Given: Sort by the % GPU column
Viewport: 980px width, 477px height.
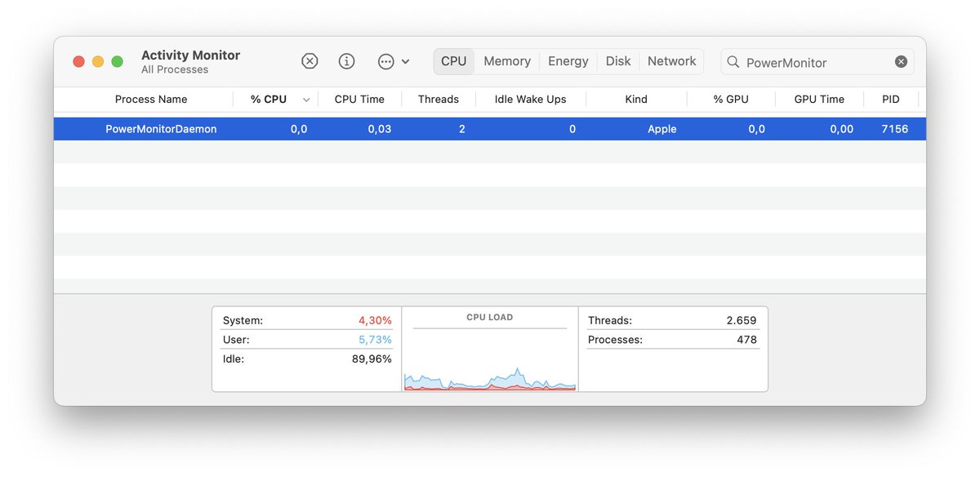Looking at the screenshot, I should pyautogui.click(x=731, y=100).
